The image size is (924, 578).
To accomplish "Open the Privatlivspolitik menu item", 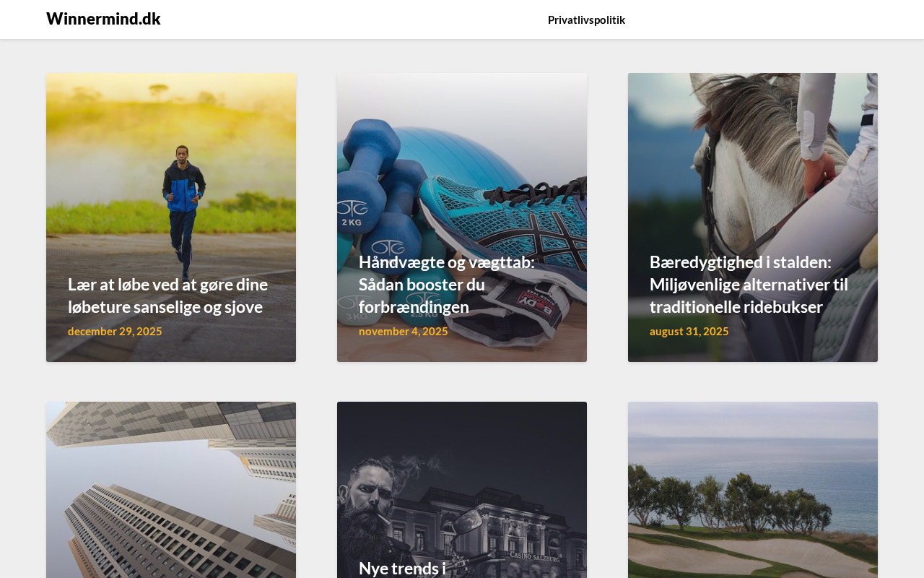I will click(586, 20).
